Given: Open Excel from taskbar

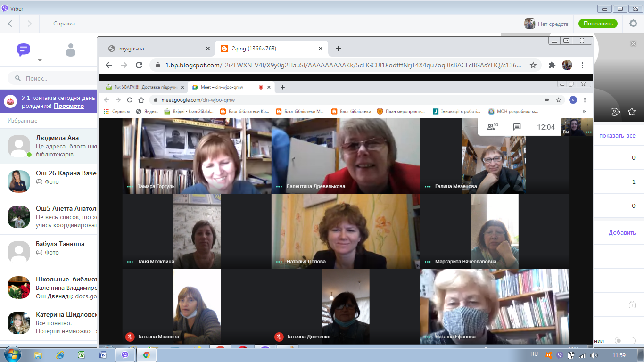Looking at the screenshot, I should pos(81,355).
